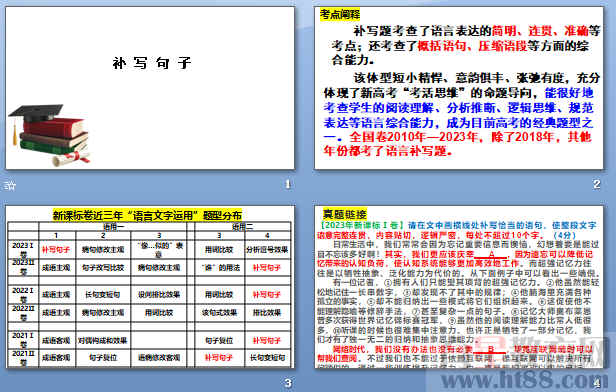Select slide 3 thumbnail with 题型分布 table

pyautogui.click(x=150, y=287)
